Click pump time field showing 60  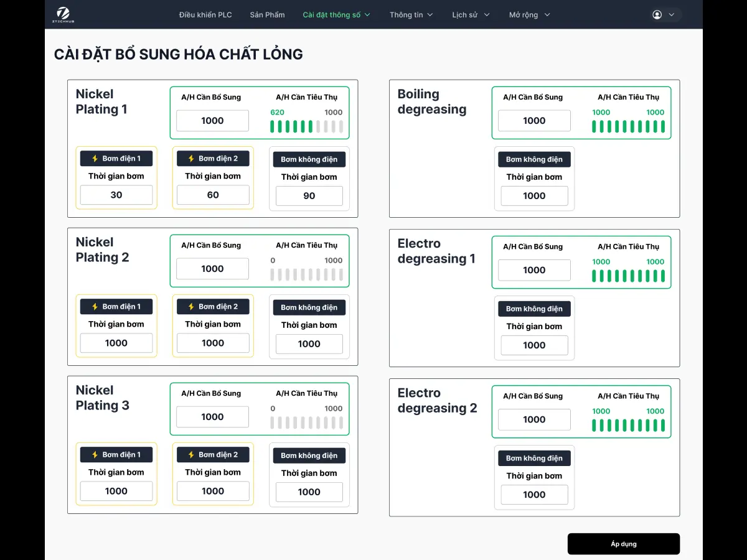(x=213, y=195)
